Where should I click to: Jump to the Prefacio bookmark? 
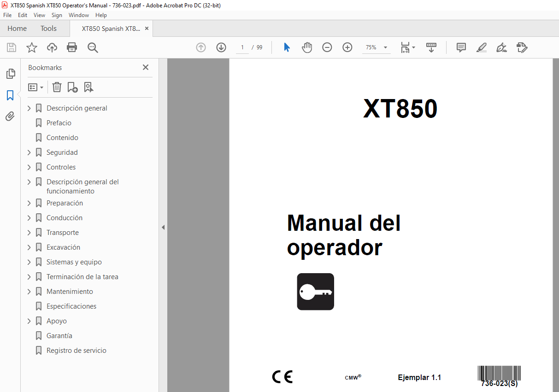click(x=59, y=123)
